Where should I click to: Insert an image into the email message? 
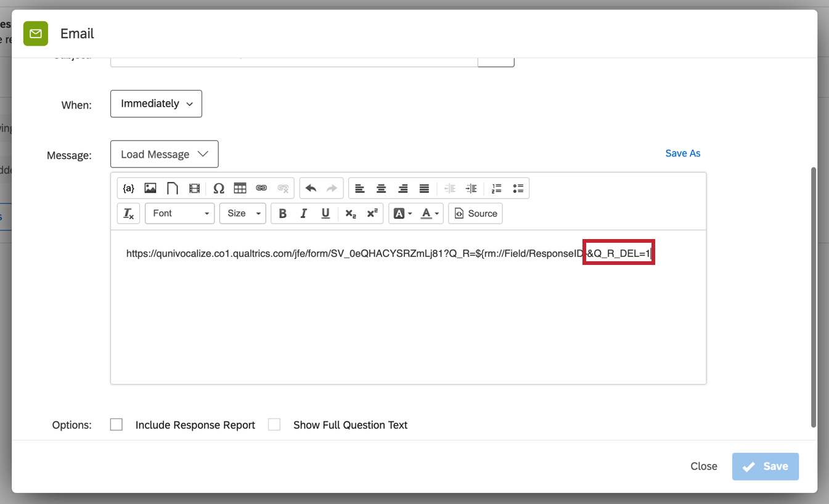point(150,188)
